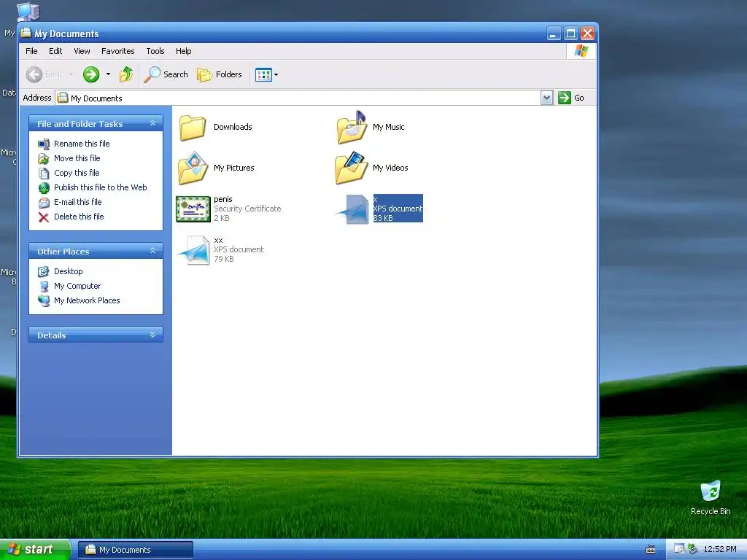Select the 83 KB XPS document icon
747x560 pixels.
tap(352, 209)
